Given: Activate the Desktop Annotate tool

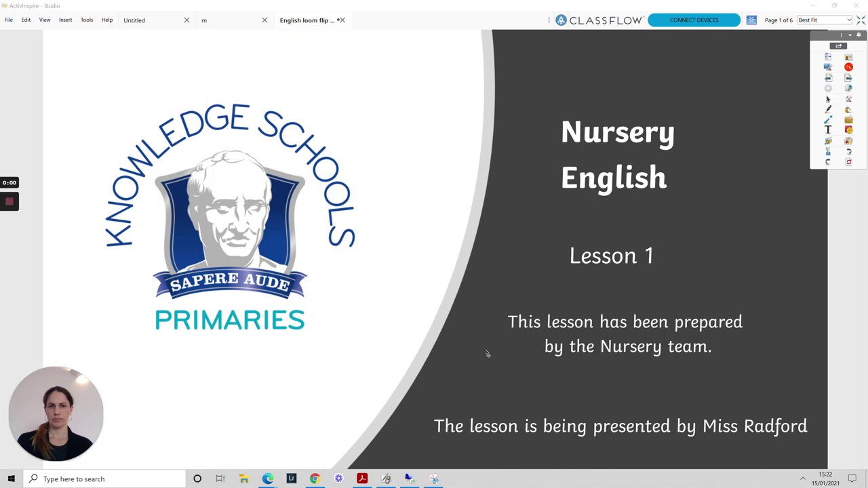Looking at the screenshot, I should click(828, 67).
